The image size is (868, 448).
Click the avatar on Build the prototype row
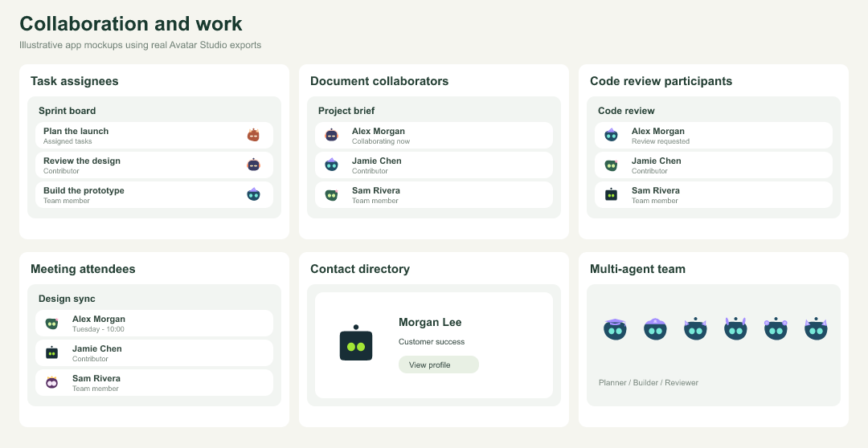pyautogui.click(x=253, y=194)
